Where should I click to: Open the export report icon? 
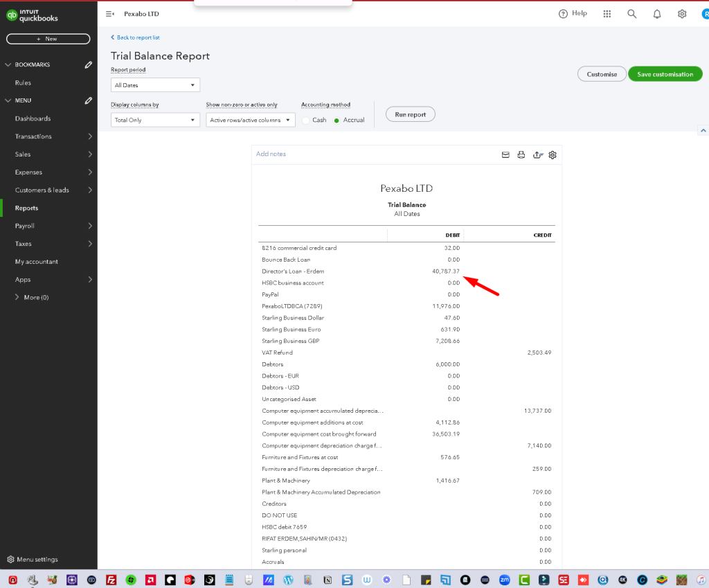click(x=537, y=154)
